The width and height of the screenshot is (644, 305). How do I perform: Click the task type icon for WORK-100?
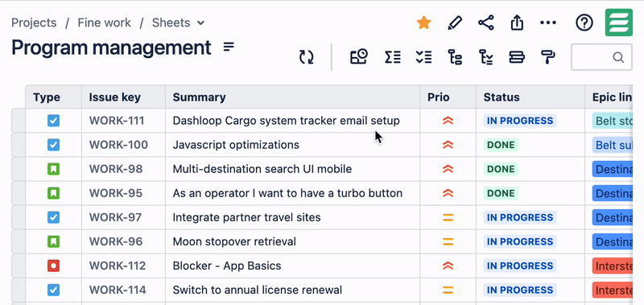(x=53, y=145)
